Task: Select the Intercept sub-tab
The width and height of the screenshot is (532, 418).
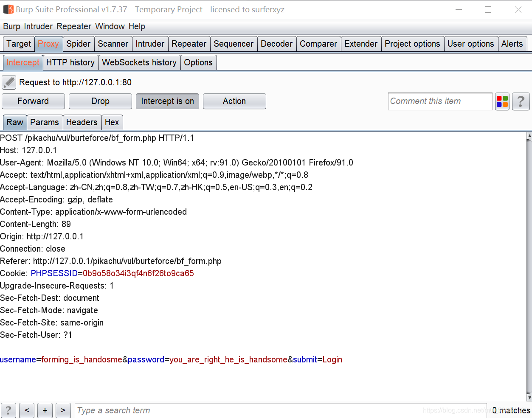Action: (23, 62)
